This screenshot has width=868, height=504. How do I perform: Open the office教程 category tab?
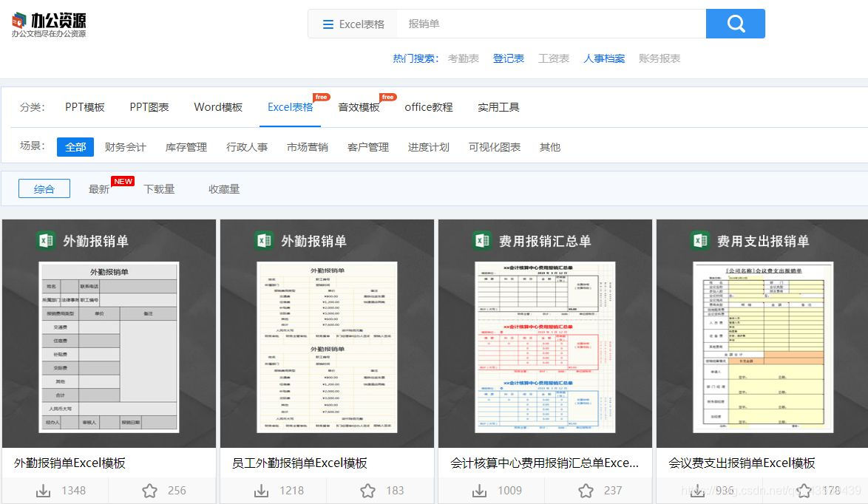[x=429, y=106]
